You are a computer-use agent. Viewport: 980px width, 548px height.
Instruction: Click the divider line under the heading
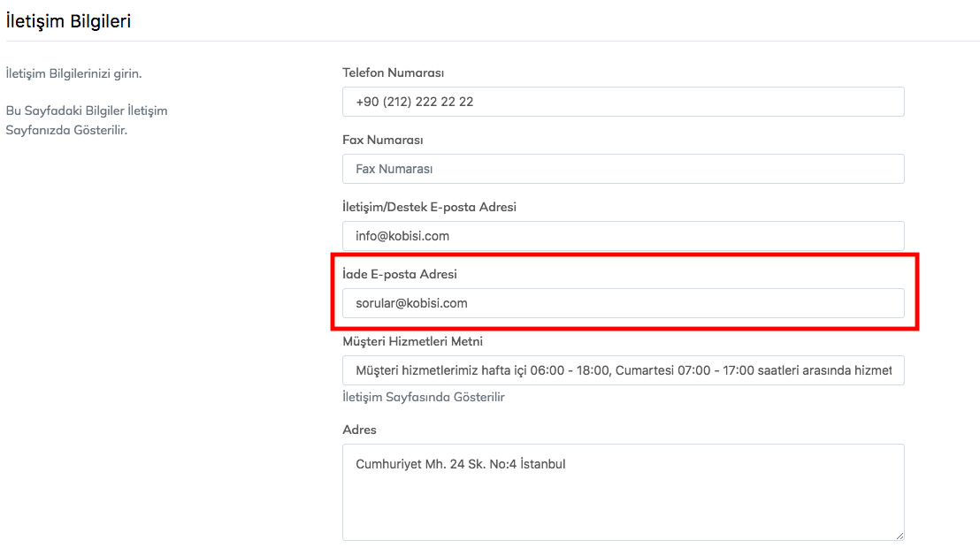(490, 41)
